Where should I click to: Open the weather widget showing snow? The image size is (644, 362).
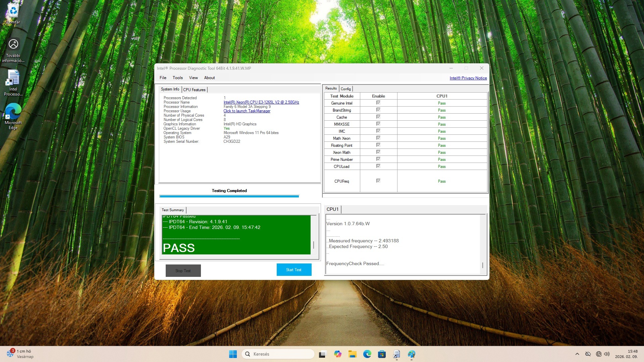(20, 354)
